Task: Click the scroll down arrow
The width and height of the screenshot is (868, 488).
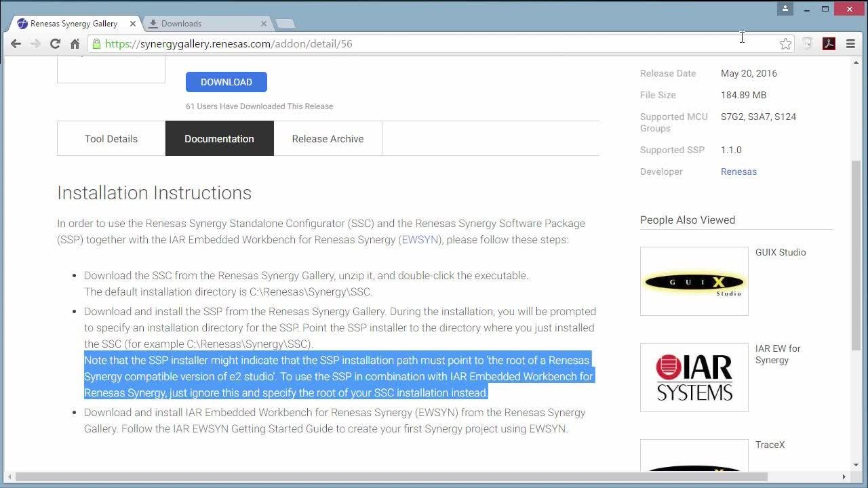Action: pos(856,465)
